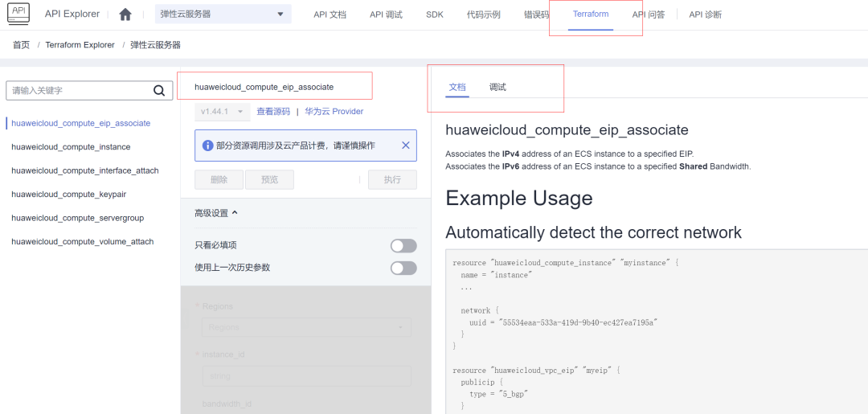The height and width of the screenshot is (414, 868).
Task: Open the API 诊断 tab
Action: [x=706, y=15]
